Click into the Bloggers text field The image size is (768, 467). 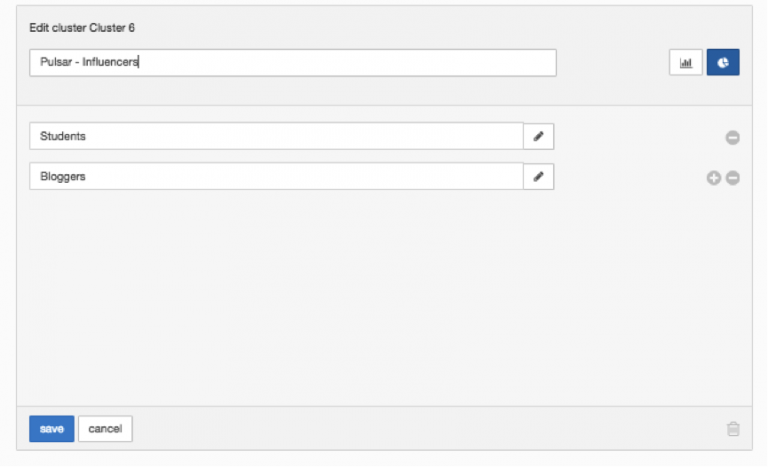(x=276, y=176)
